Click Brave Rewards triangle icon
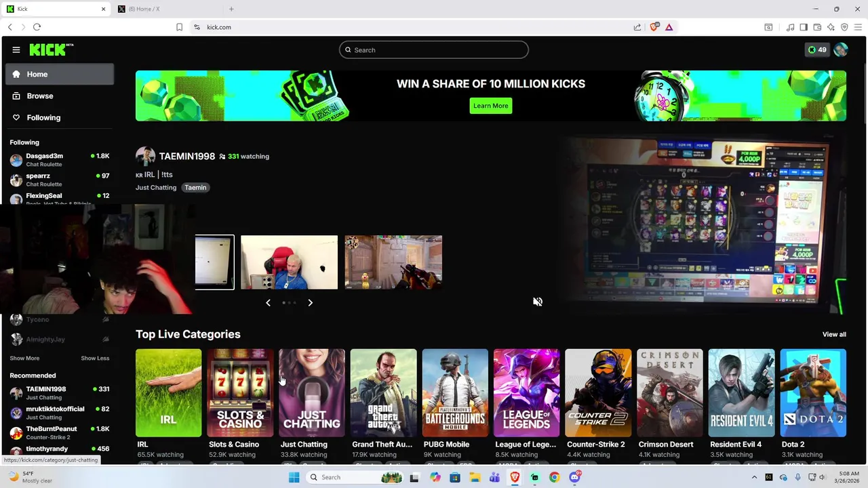 669,27
